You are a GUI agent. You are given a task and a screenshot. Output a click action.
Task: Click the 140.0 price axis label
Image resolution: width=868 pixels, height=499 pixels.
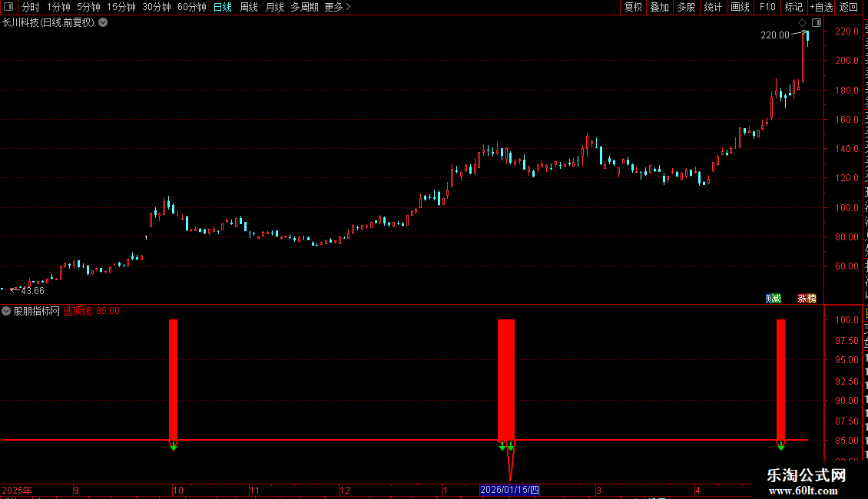(x=847, y=149)
